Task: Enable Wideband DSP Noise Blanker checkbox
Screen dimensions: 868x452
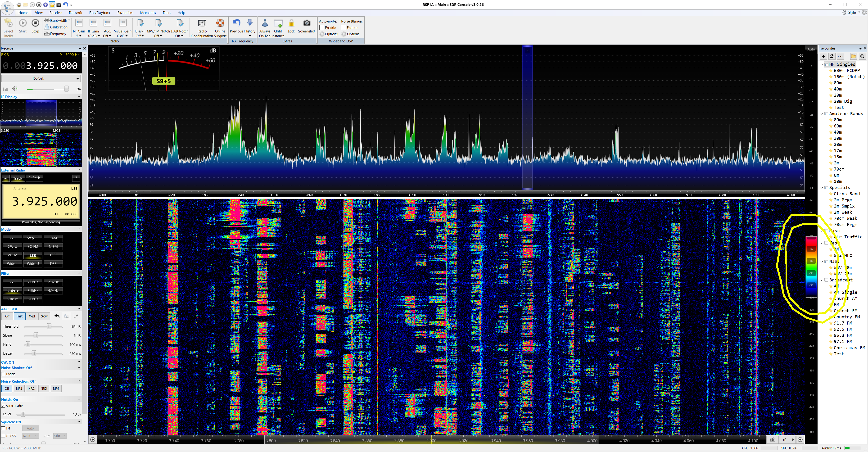Action: (343, 28)
